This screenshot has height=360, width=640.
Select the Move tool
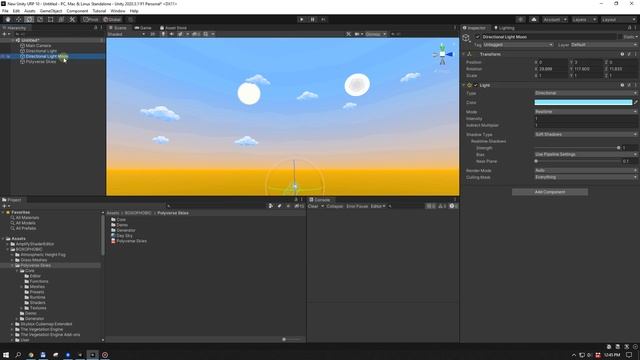click(x=18, y=20)
